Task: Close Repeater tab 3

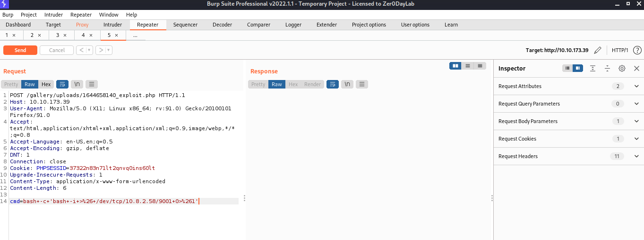Action: coord(65,36)
